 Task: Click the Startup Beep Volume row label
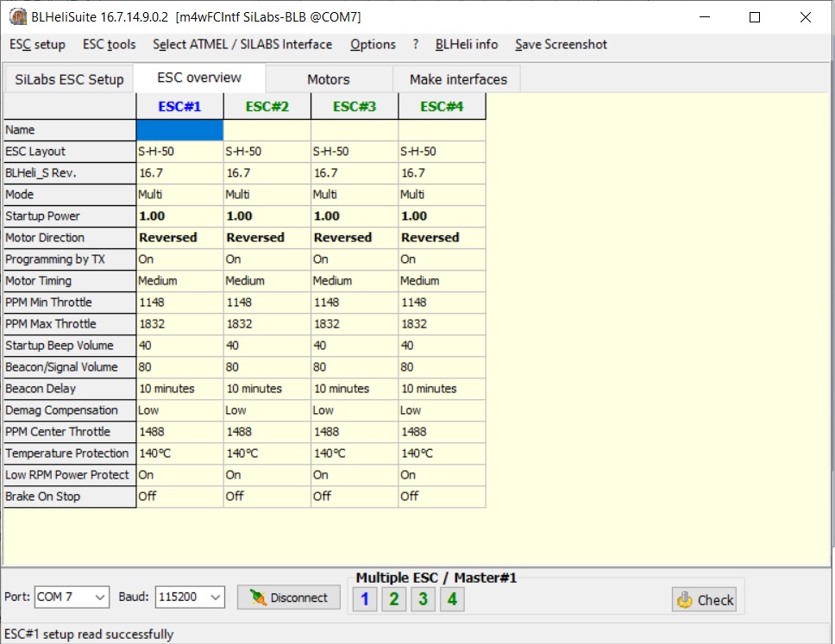click(x=70, y=346)
